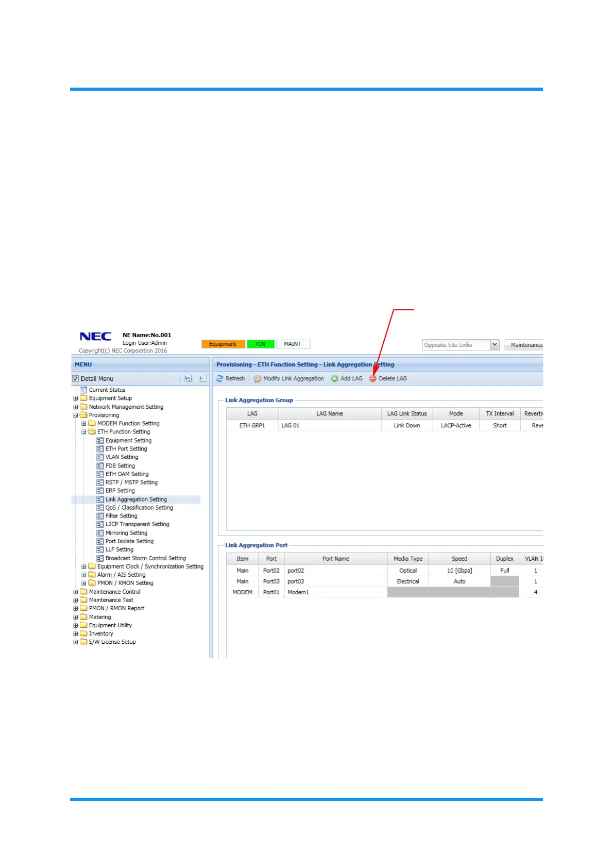Click the FDB Setting page icon

(x=100, y=465)
